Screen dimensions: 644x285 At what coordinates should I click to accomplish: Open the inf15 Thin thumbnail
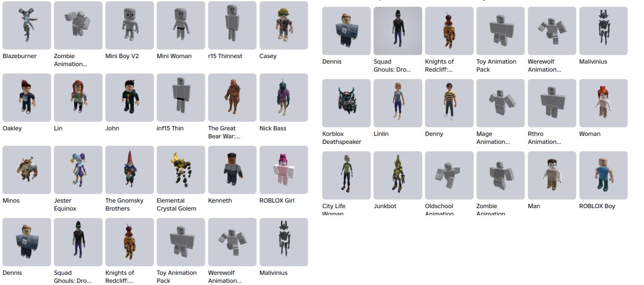pos(181,97)
